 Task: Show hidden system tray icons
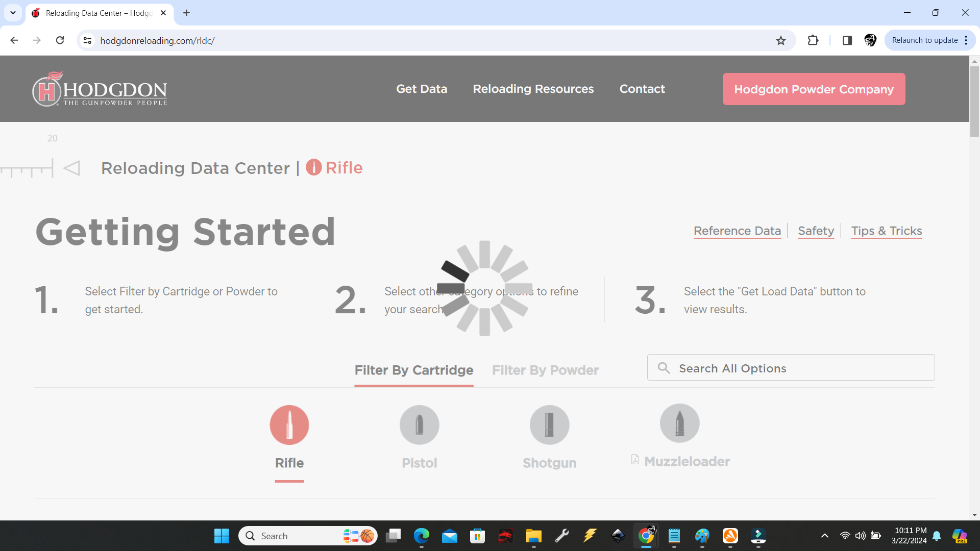pos(825,536)
